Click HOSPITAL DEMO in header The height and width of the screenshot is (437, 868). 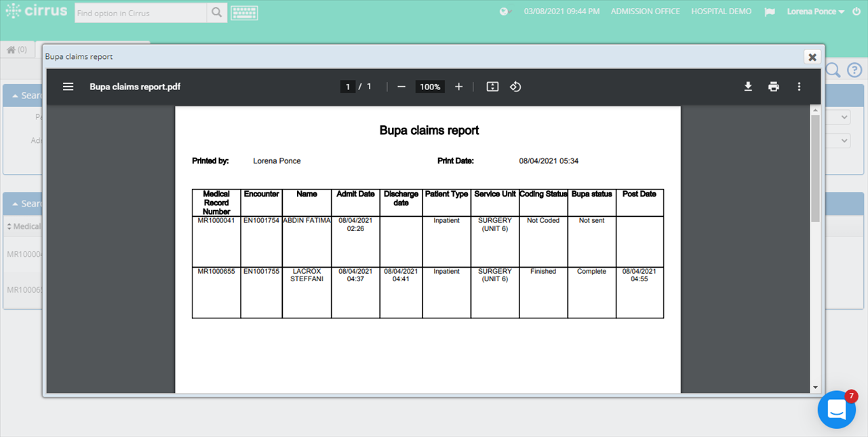click(x=722, y=12)
